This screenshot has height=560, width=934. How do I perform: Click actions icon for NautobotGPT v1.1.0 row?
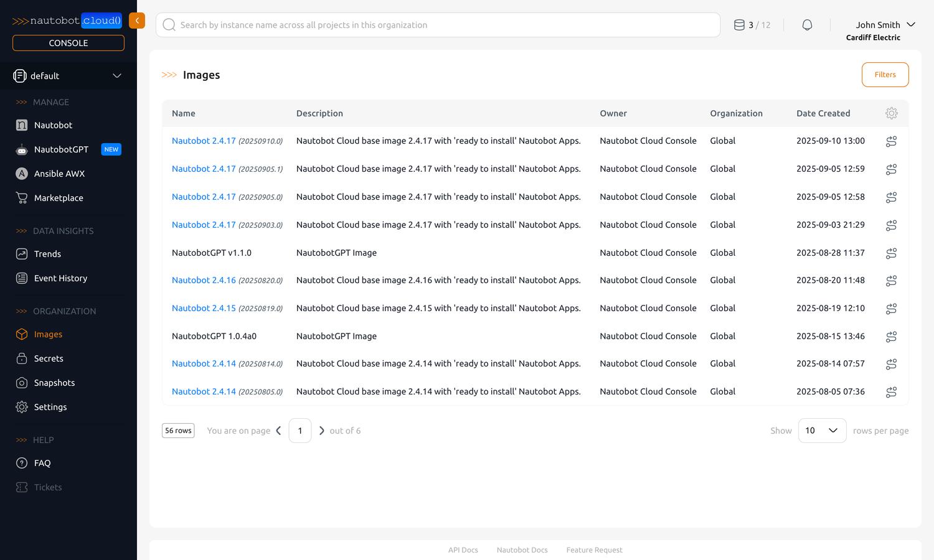[891, 253]
